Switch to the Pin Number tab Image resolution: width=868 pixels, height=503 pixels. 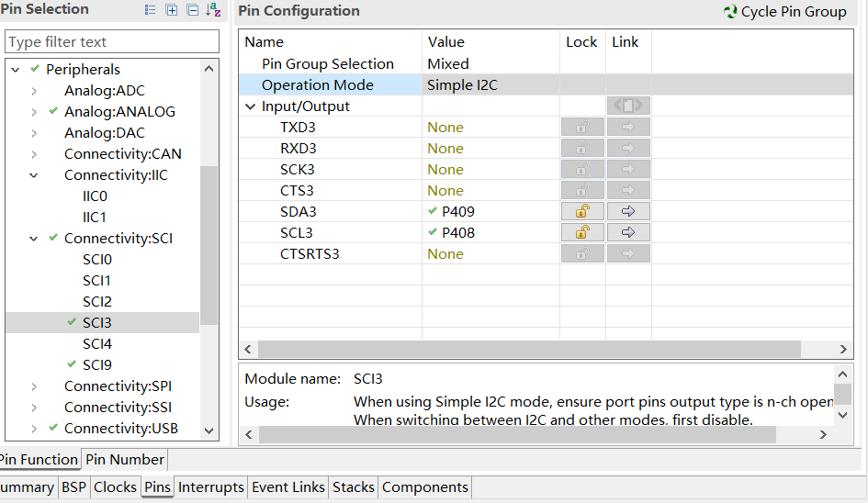click(x=125, y=459)
